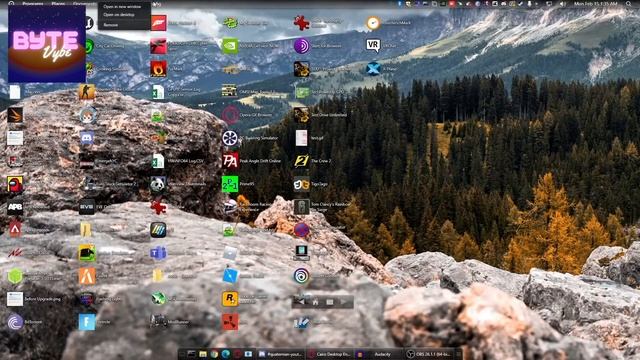
Task: Open File Explorer from the taskbar
Action: tap(203, 354)
